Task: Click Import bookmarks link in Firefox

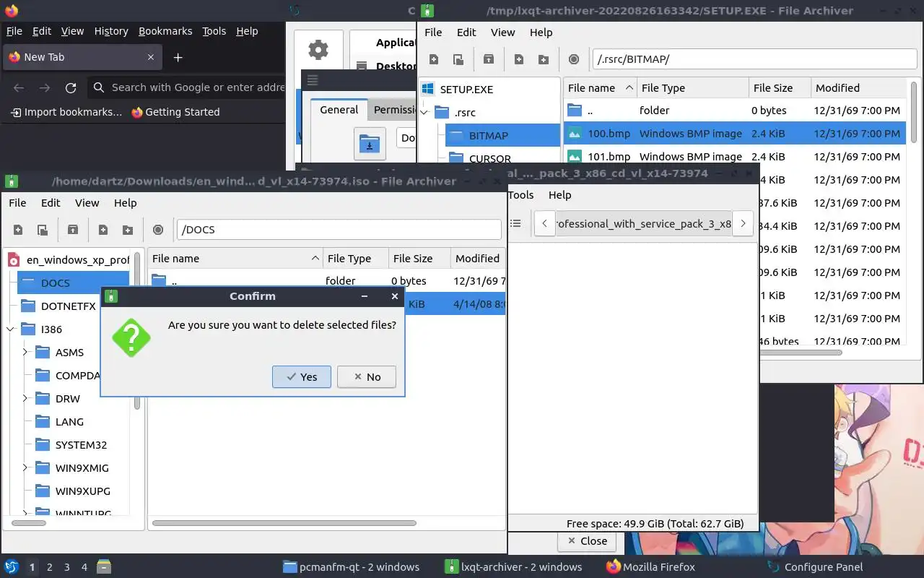Action: (x=66, y=112)
